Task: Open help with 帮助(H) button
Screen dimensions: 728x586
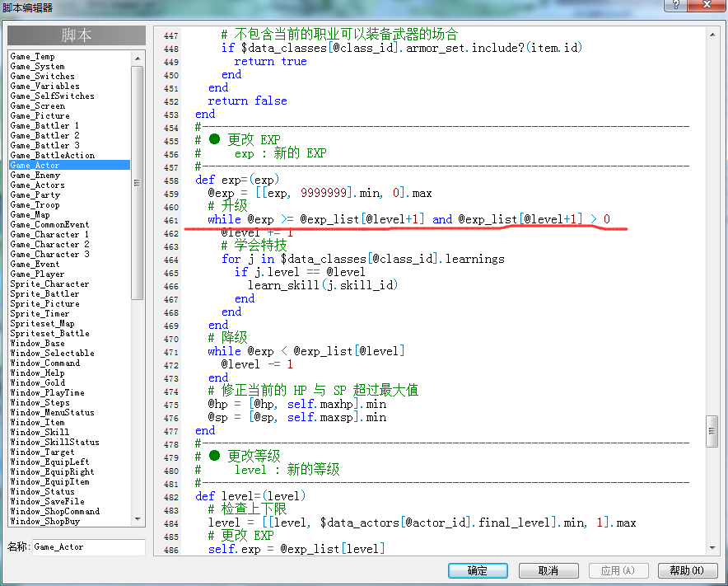Action: 687,570
